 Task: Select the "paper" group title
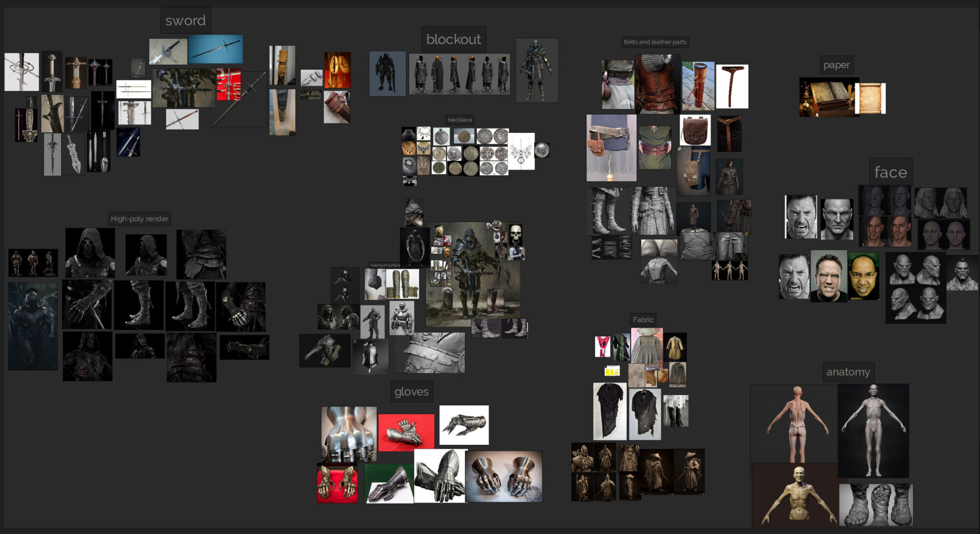point(836,64)
